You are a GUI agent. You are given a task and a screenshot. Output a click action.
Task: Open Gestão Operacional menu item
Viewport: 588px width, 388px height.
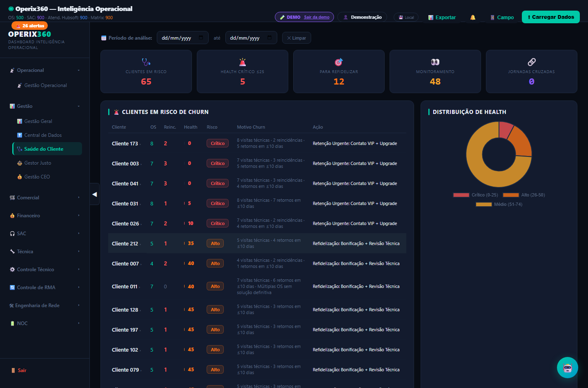[x=47, y=85]
